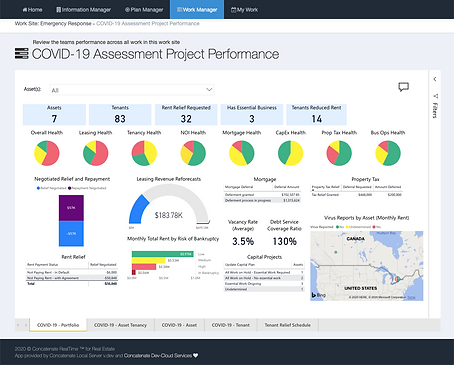Click the Bus Ops Health pie chart

[388, 153]
